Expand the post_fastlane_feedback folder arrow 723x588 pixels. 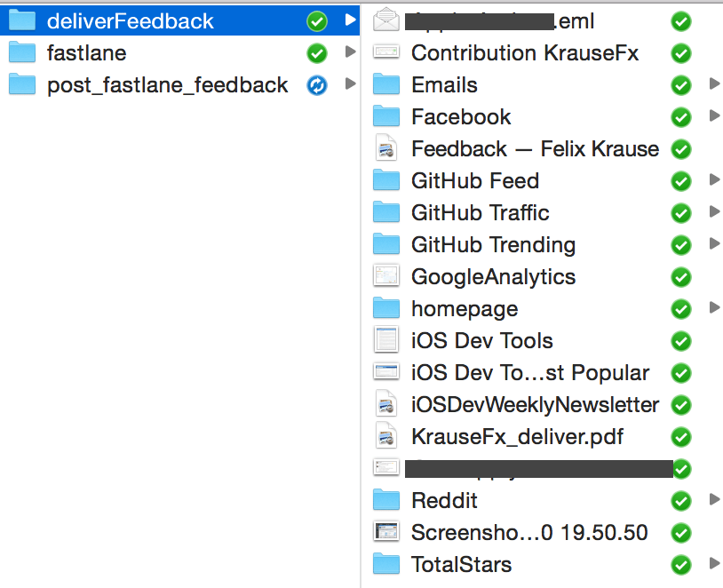351,83
